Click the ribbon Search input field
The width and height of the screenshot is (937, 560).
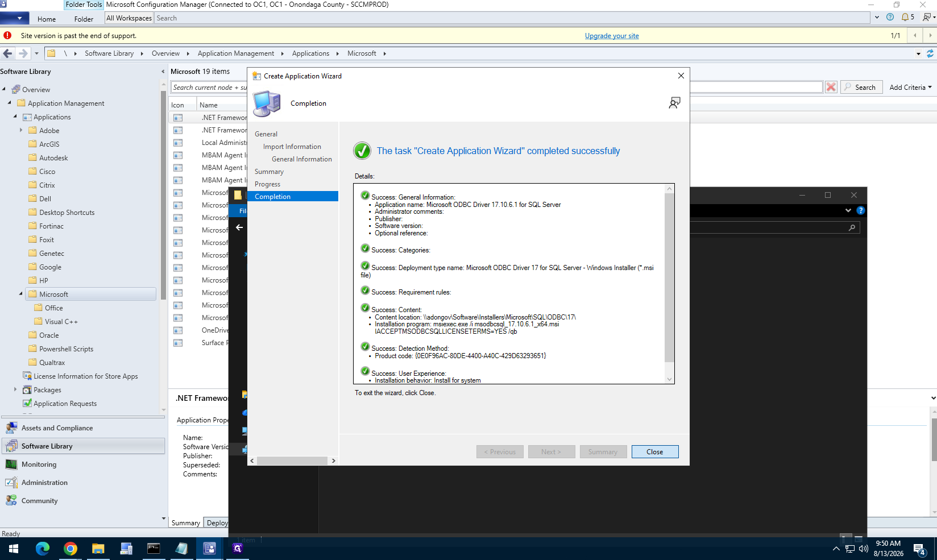coord(512,18)
